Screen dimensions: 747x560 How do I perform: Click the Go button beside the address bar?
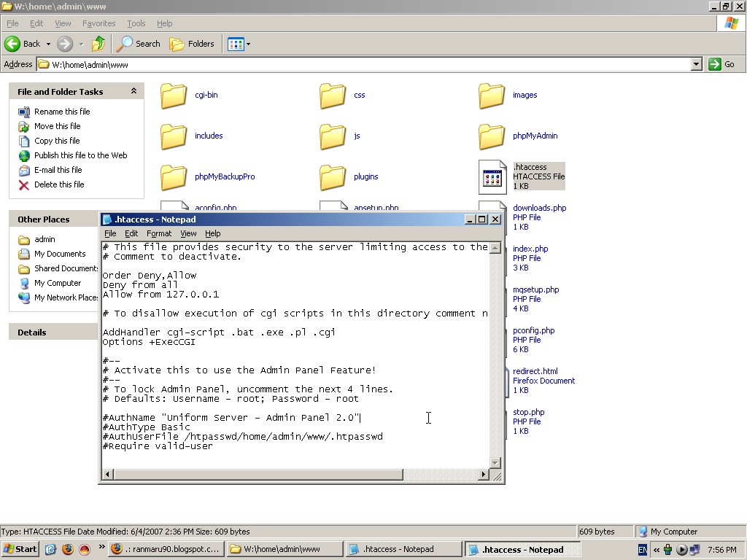[721, 64]
